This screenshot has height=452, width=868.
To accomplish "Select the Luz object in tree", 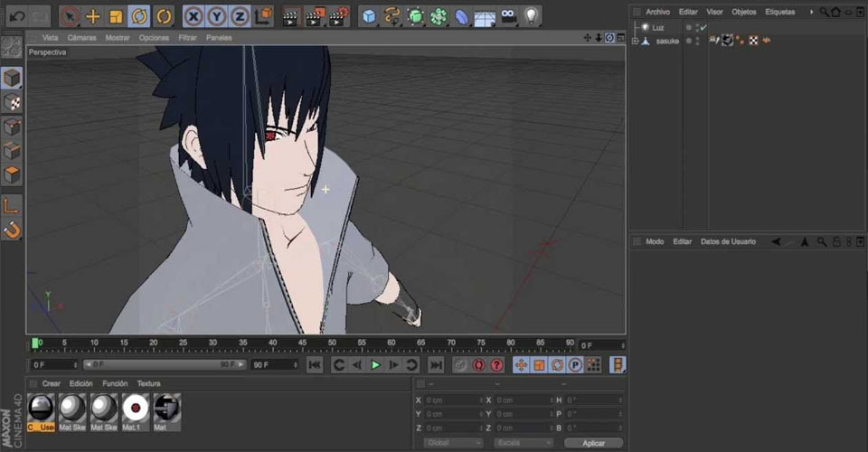I will (x=658, y=27).
